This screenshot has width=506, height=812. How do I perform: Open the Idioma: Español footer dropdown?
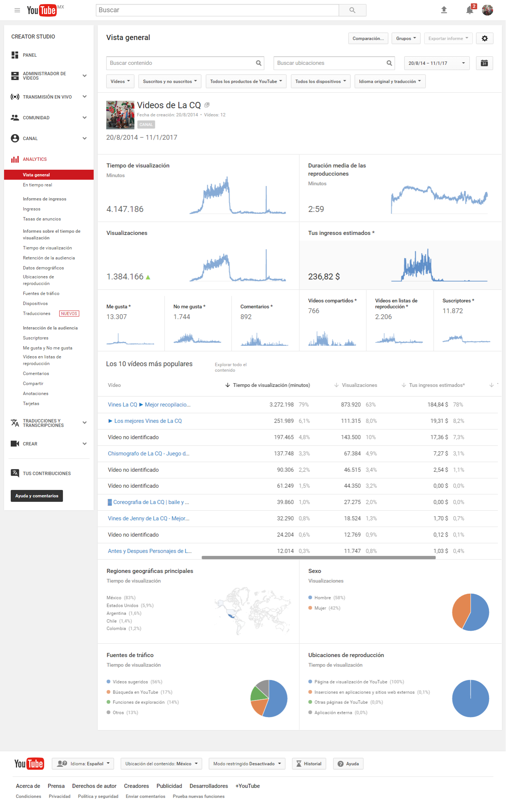click(83, 764)
